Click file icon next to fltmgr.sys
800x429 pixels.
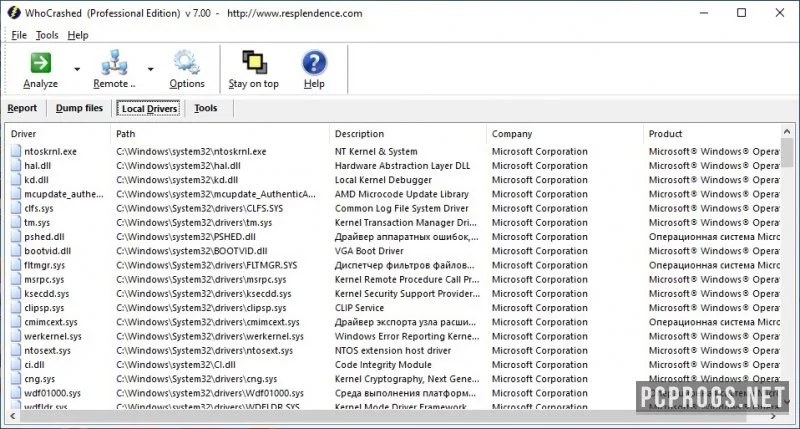click(16, 265)
